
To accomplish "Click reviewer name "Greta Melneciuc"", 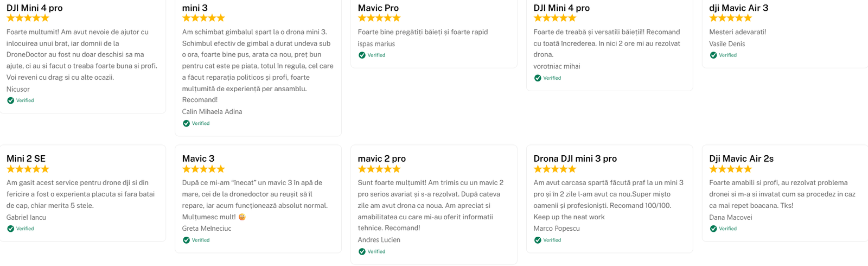I will point(207,229).
